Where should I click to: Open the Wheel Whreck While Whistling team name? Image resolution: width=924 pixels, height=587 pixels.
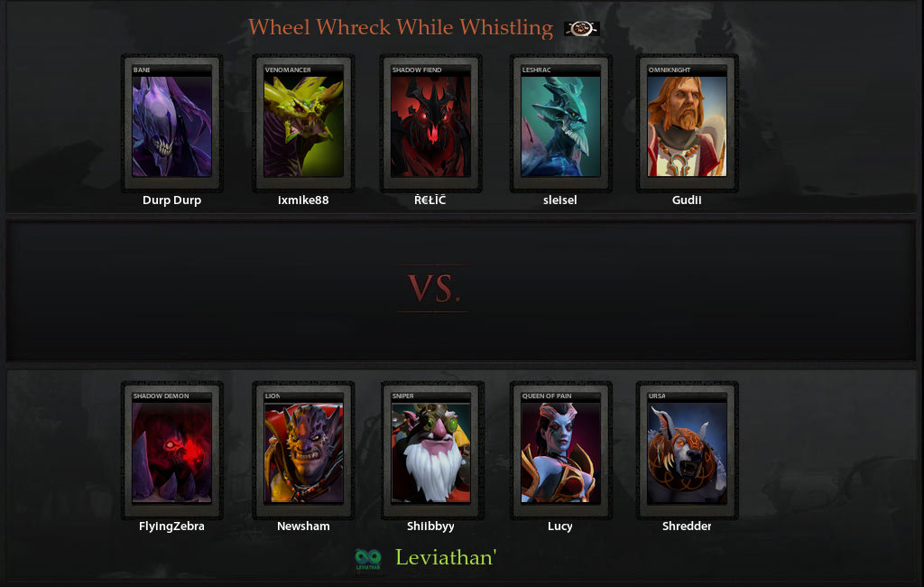tap(400, 27)
